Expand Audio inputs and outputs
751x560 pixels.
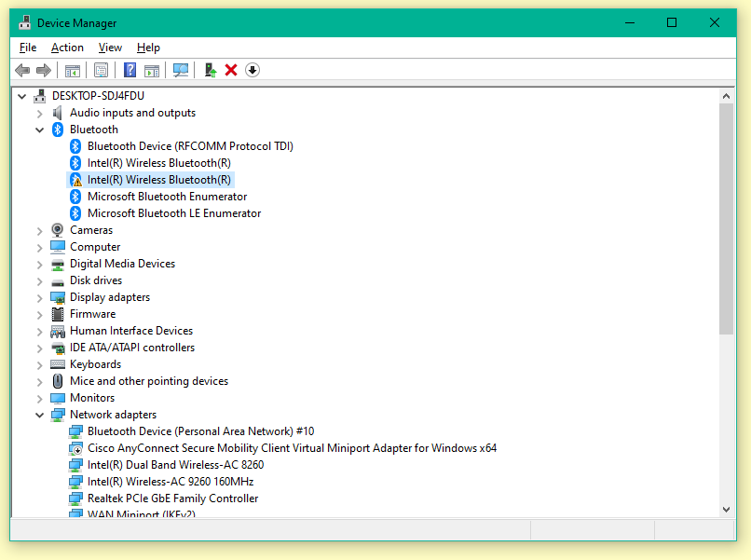(x=40, y=114)
